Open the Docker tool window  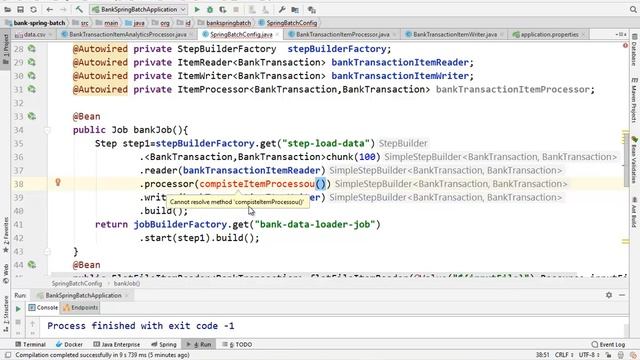tap(69, 344)
